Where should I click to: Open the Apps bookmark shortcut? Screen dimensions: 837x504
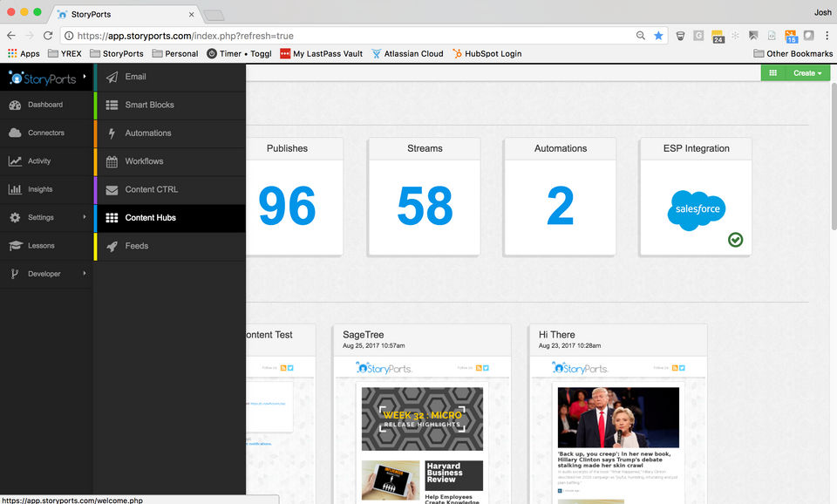click(24, 54)
